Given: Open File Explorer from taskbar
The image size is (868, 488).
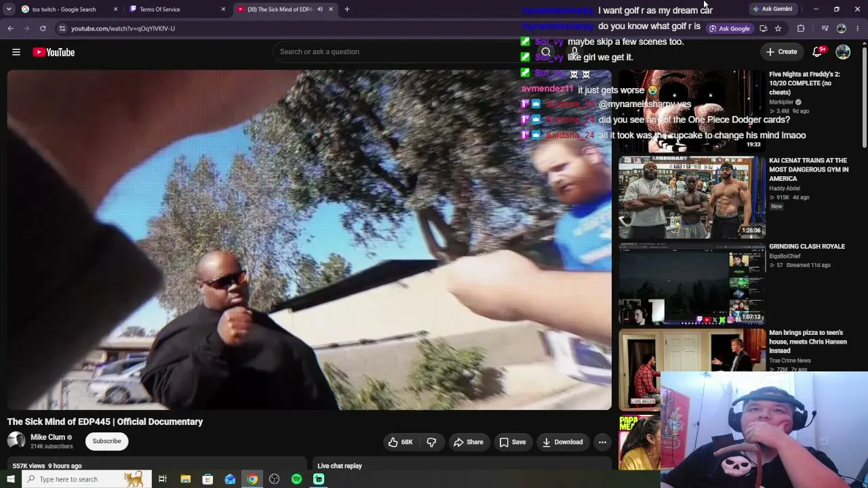Looking at the screenshot, I should [185, 479].
